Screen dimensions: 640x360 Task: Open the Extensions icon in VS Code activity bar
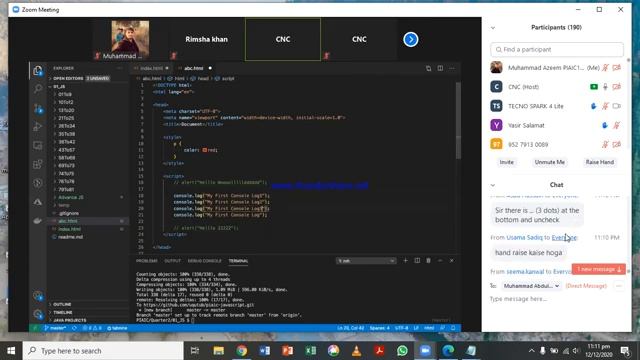coord(38,164)
